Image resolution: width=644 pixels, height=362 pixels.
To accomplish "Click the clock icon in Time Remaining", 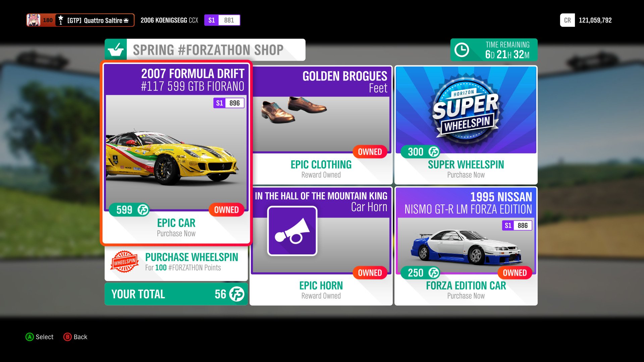I will click(462, 50).
